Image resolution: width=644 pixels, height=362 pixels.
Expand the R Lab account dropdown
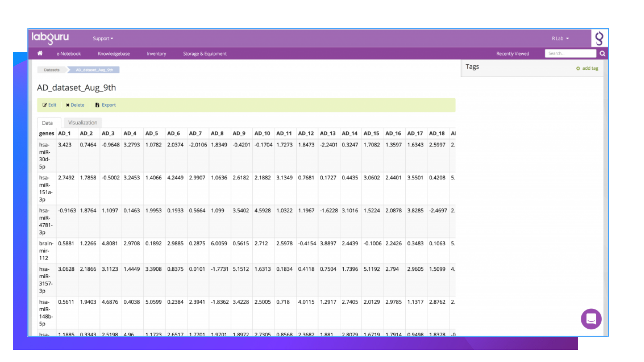click(x=560, y=38)
